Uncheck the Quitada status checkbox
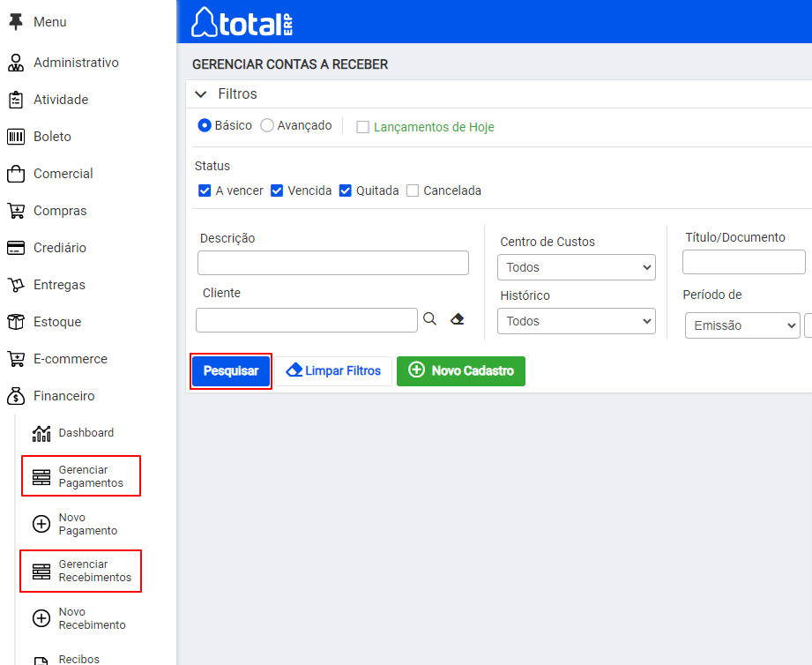 click(345, 191)
